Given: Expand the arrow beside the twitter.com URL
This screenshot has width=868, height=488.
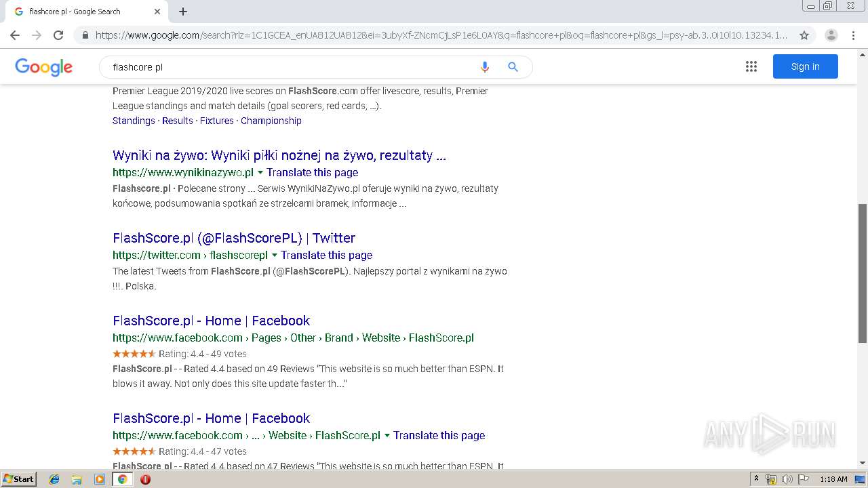Looking at the screenshot, I should 275,256.
